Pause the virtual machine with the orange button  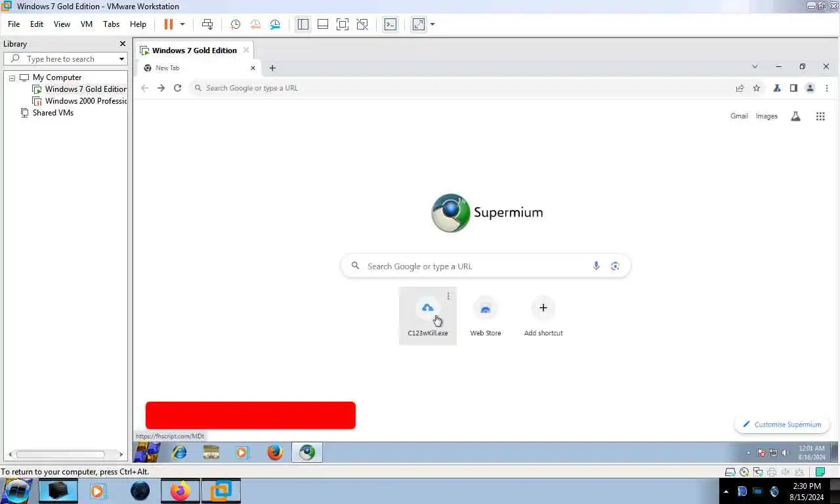pos(168,24)
